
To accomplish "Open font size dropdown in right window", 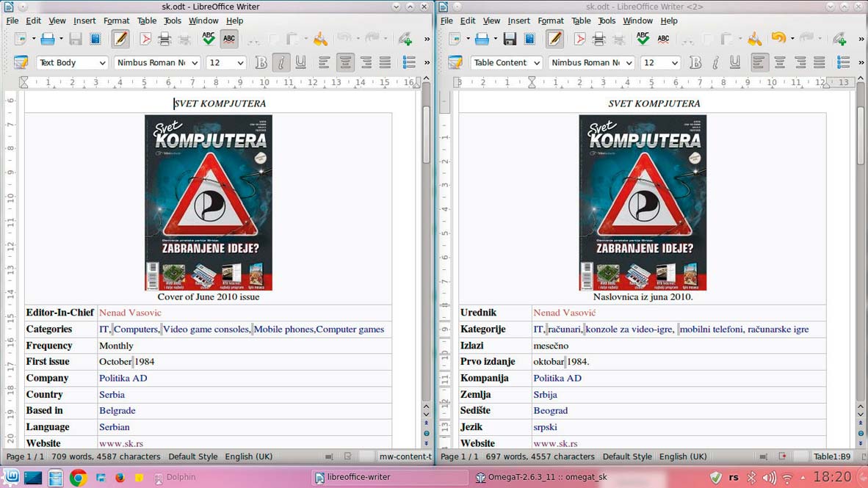I will tap(674, 63).
